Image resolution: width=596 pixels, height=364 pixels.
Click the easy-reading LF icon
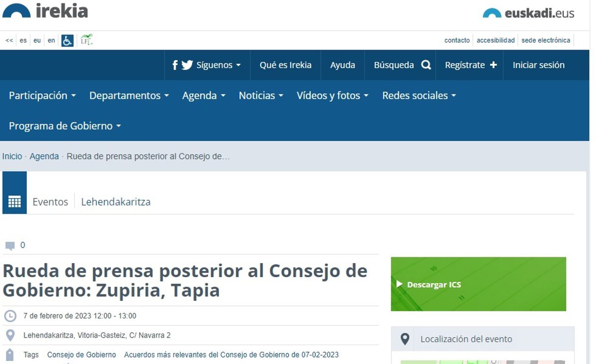tap(86, 40)
